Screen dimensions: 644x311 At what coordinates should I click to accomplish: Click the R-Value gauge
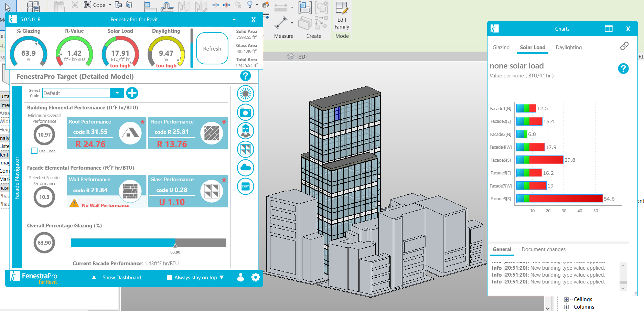pyautogui.click(x=75, y=52)
